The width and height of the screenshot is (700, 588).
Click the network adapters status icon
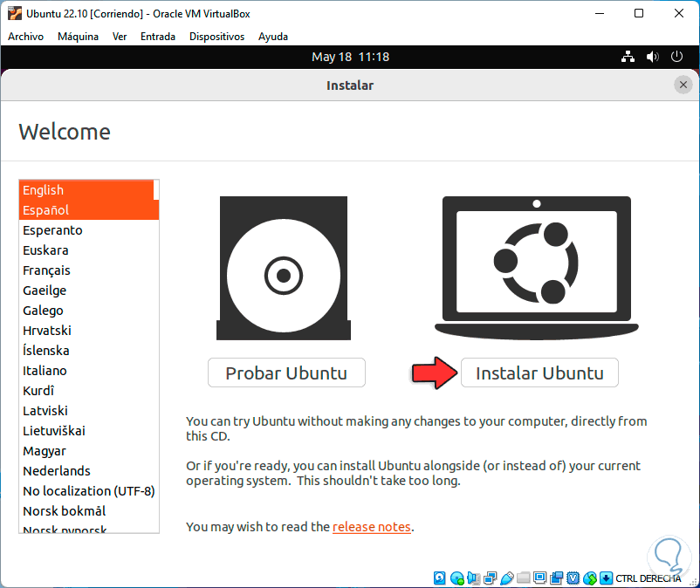[490, 578]
